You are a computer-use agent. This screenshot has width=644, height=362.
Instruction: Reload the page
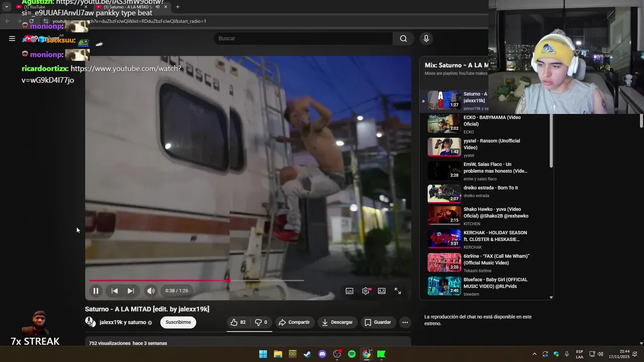[x=31, y=21]
